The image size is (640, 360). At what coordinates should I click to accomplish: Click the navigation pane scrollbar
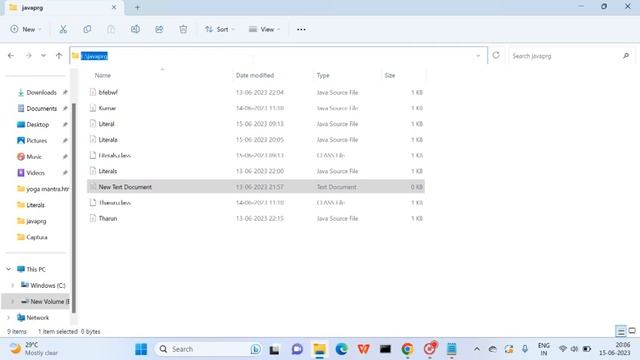74,208
